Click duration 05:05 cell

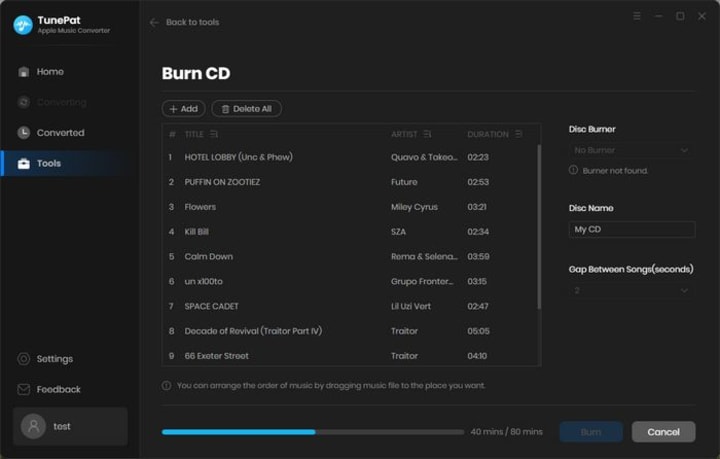[478, 331]
